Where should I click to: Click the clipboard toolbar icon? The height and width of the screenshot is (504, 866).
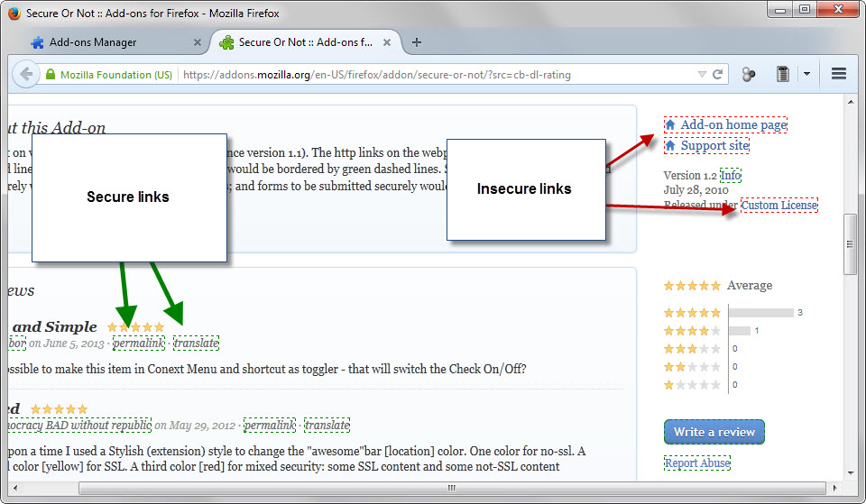[783, 74]
